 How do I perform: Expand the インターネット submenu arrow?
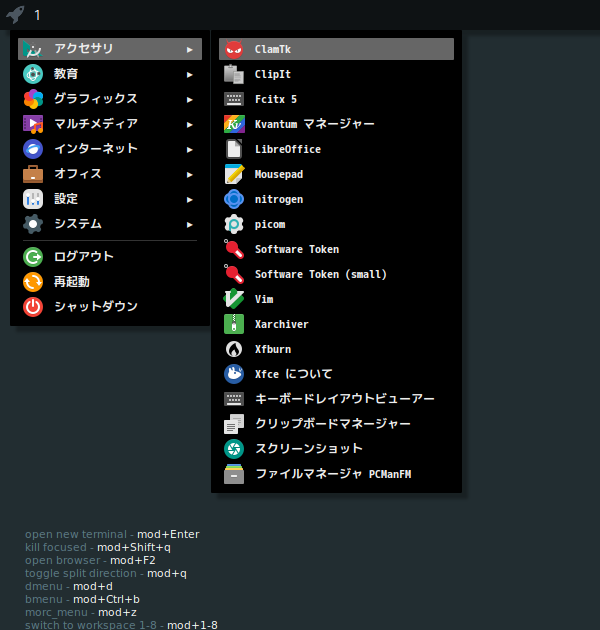(189, 149)
